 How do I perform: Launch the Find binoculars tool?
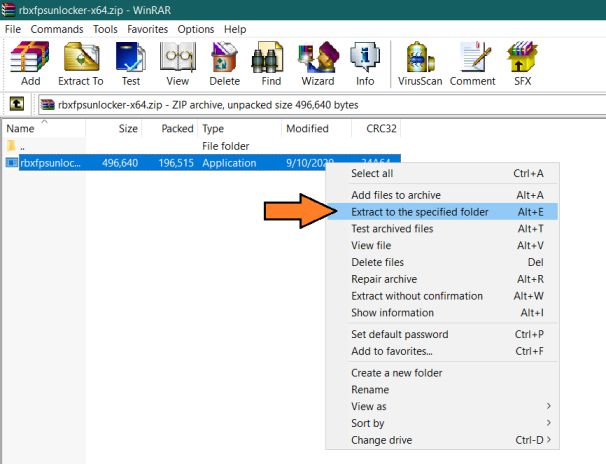point(271,64)
